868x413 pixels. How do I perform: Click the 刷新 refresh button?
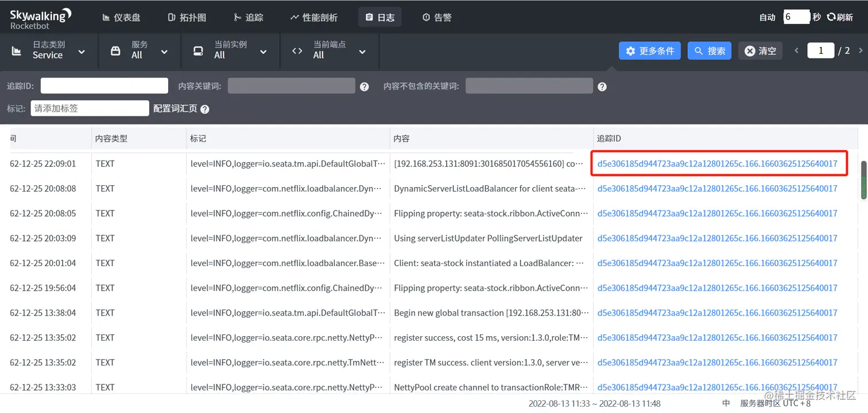click(840, 17)
